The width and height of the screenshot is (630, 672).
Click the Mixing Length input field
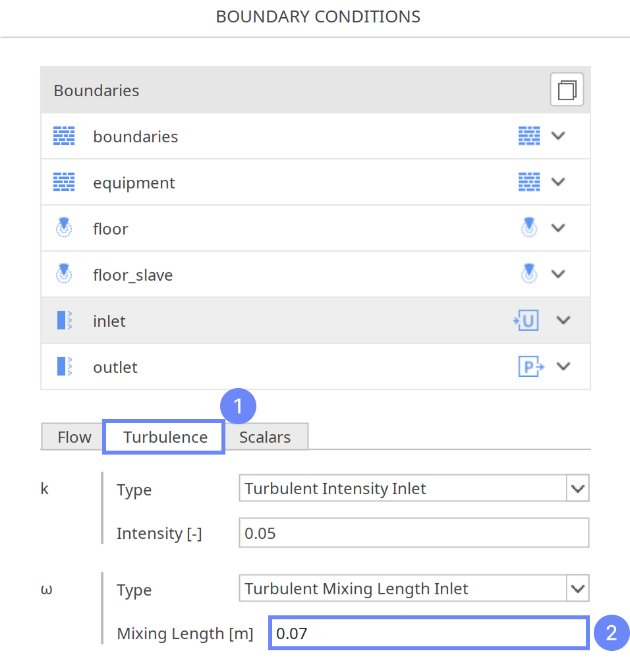428,634
